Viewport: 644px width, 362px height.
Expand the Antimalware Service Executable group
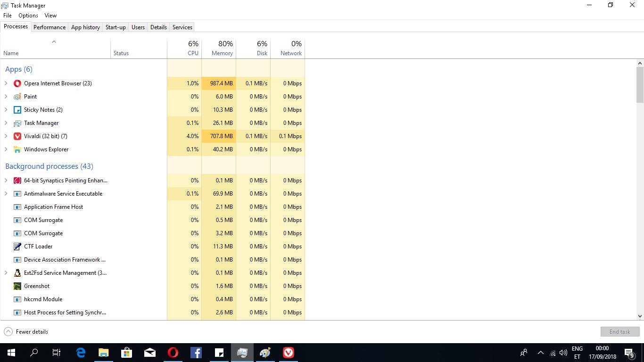(6, 194)
